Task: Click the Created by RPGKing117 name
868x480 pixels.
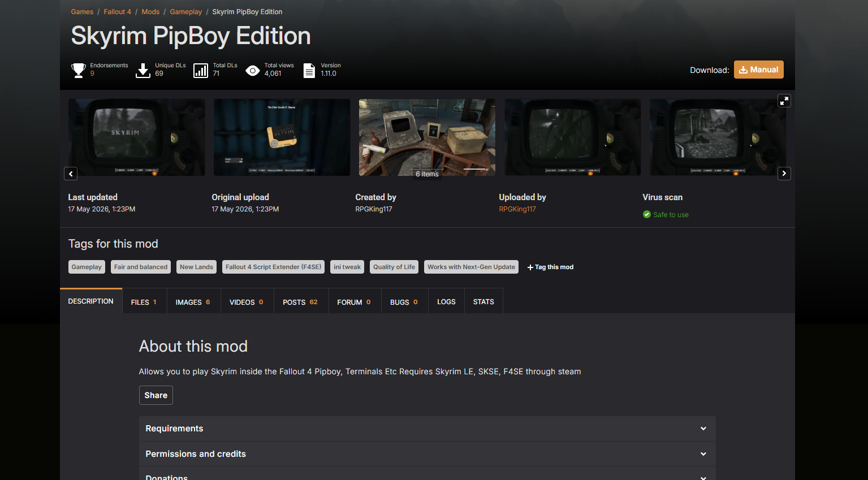Action: (x=374, y=209)
